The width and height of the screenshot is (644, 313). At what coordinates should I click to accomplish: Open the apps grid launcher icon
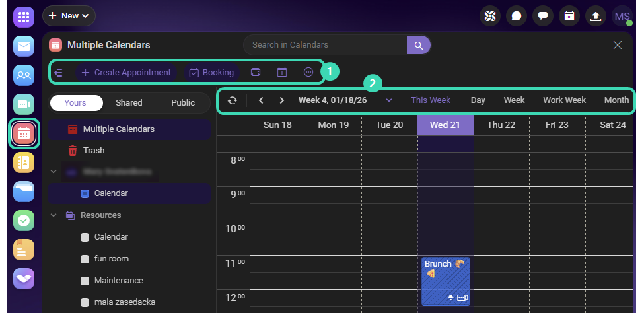coord(24,17)
